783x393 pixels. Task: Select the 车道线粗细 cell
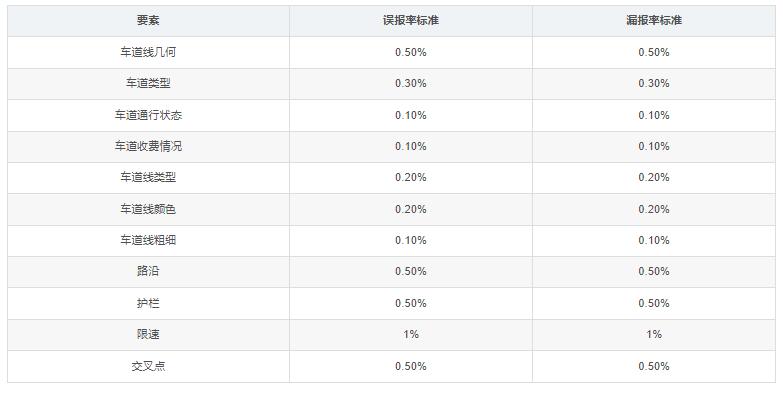(x=148, y=240)
